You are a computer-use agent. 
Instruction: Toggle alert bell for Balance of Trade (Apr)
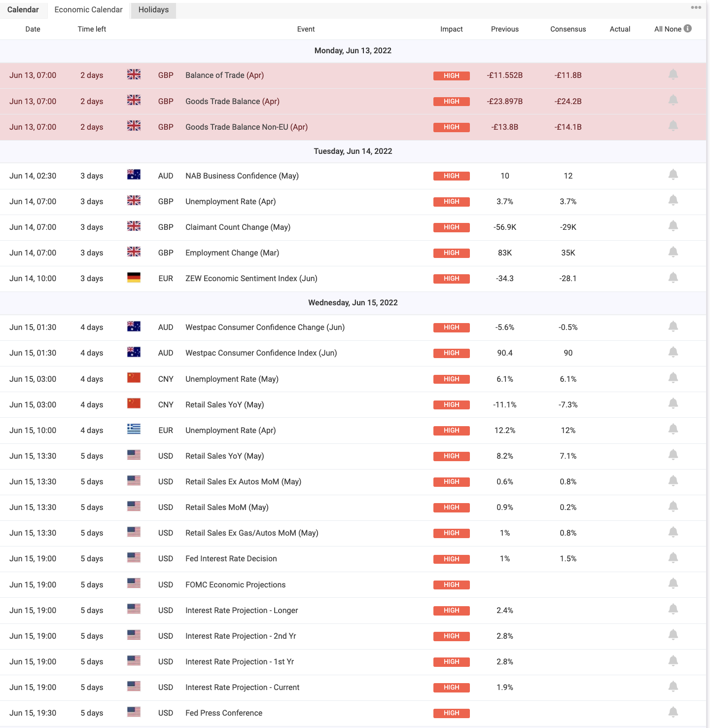(x=673, y=74)
